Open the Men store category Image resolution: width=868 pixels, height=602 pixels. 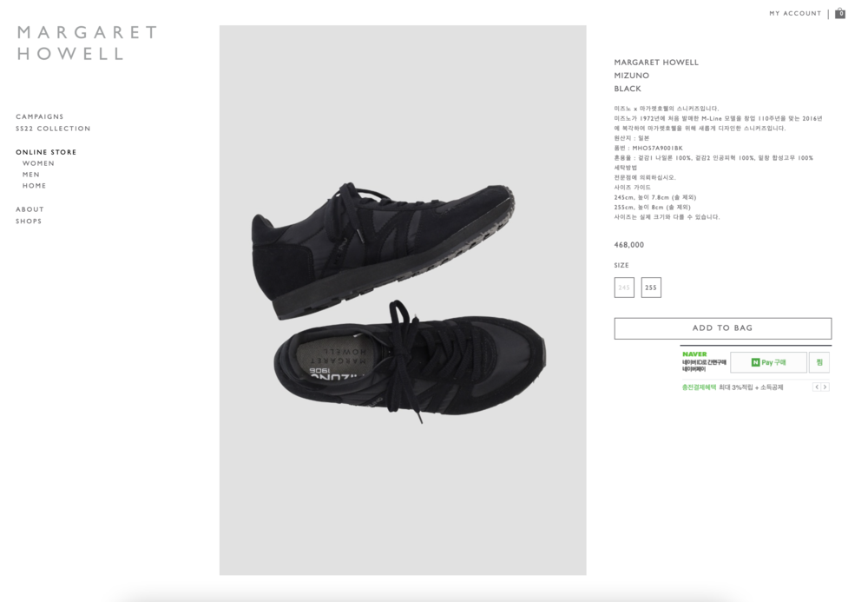tap(31, 175)
